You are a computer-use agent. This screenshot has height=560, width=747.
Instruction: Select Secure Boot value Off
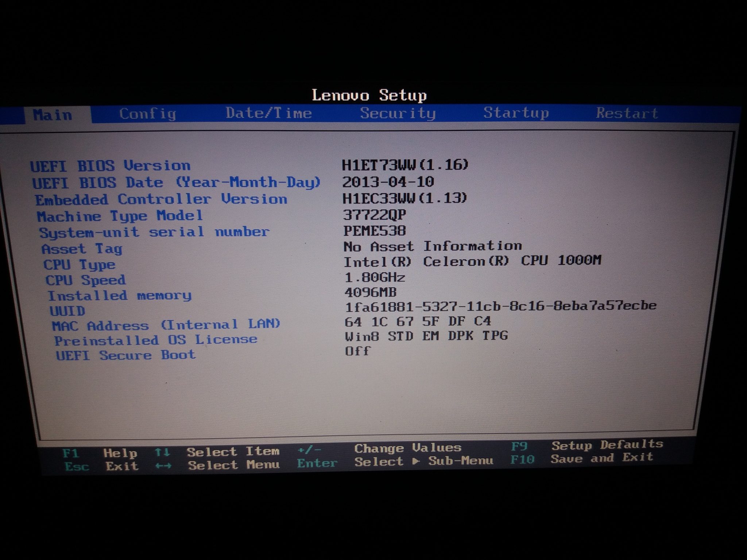click(358, 351)
